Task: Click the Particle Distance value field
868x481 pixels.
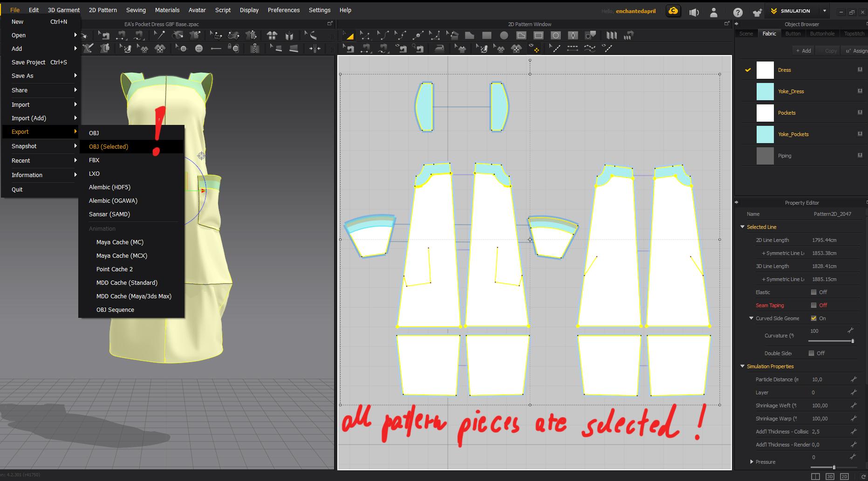Action: pyautogui.click(x=829, y=379)
